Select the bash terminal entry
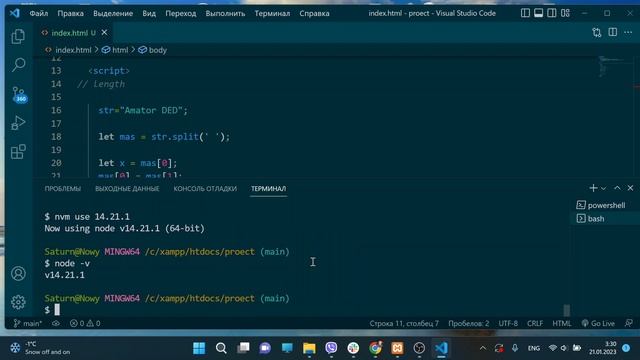This screenshot has height=360, width=640. pos(605,219)
